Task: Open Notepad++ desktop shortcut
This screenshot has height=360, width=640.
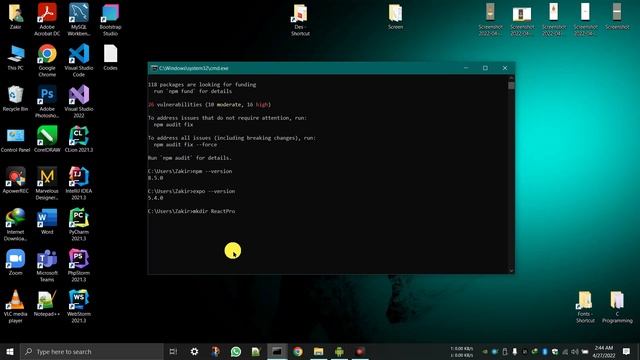Action: click(47, 303)
